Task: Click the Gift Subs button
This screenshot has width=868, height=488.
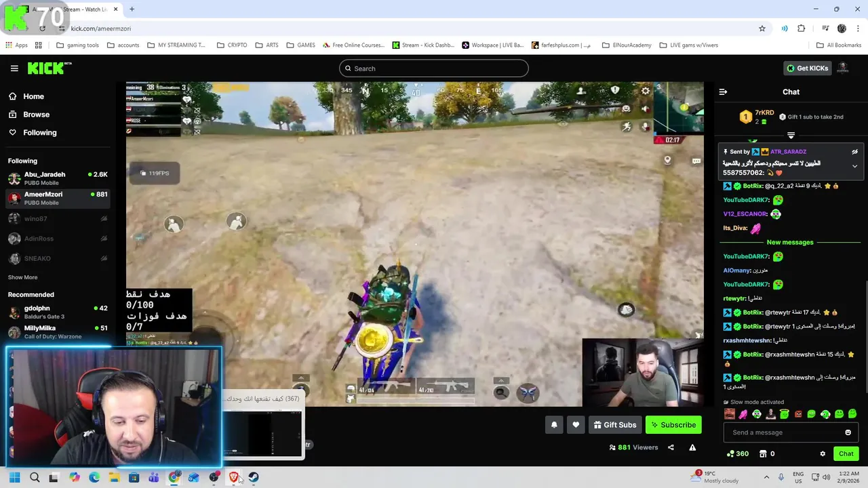Action: point(615,425)
